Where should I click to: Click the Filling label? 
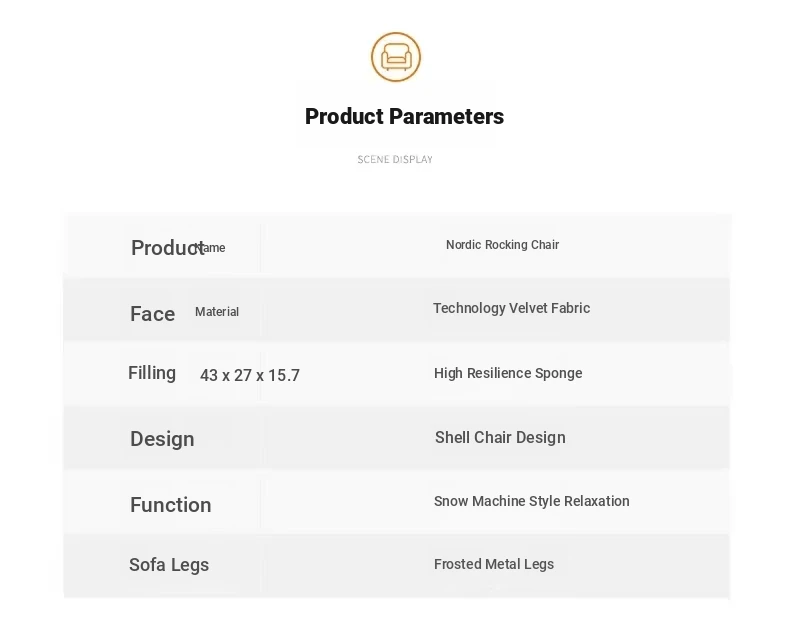152,373
